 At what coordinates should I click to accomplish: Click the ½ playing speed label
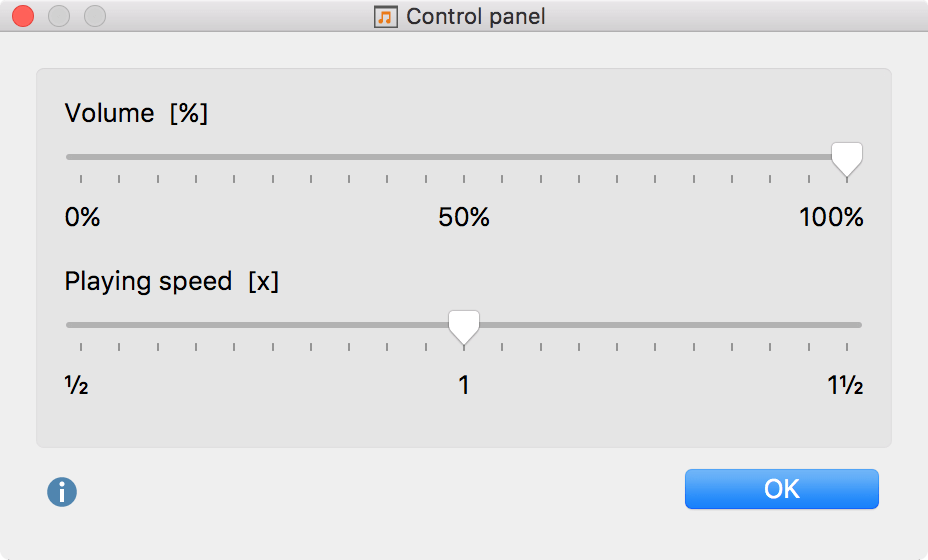tap(77, 385)
